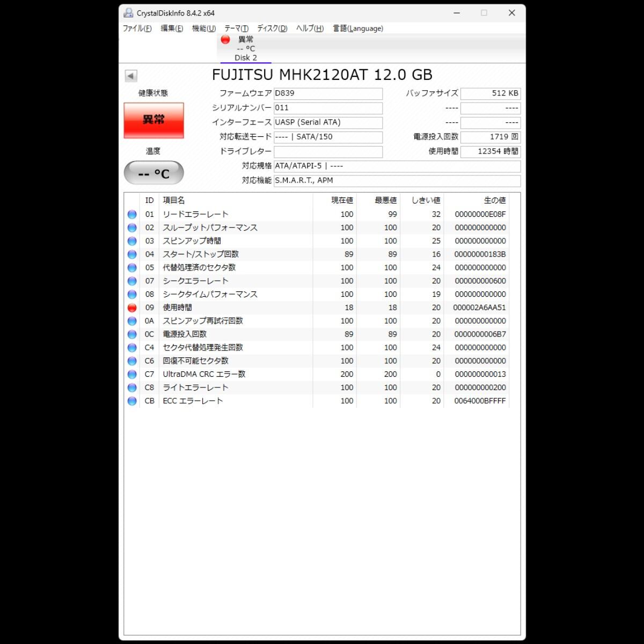Click the status dot for C8 ライトエラーレート
Viewport: 644px width, 644px height.
(x=132, y=387)
